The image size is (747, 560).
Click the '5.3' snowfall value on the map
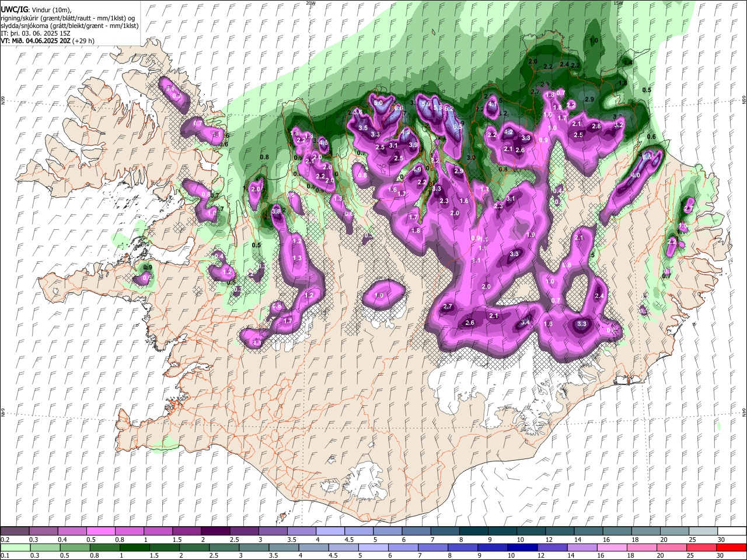point(438,107)
